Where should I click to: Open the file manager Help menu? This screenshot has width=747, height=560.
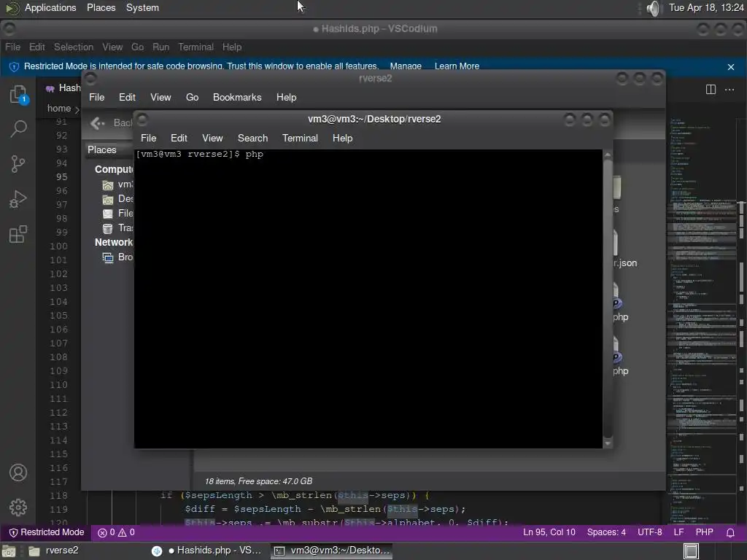click(286, 97)
